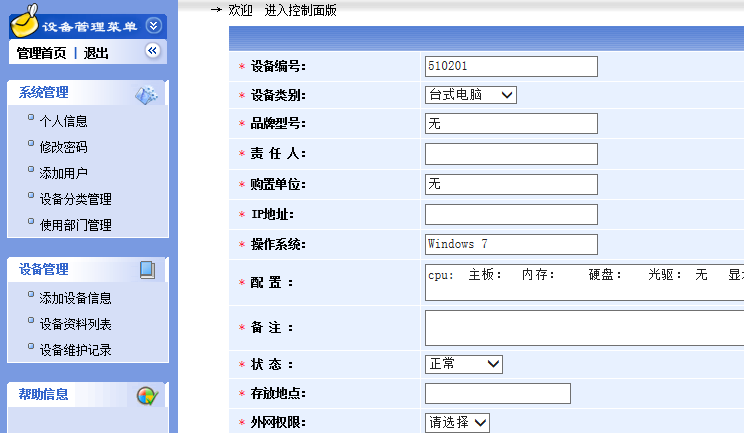The image size is (744, 433).
Task: Click the 品牌型号 input field
Action: click(x=511, y=124)
